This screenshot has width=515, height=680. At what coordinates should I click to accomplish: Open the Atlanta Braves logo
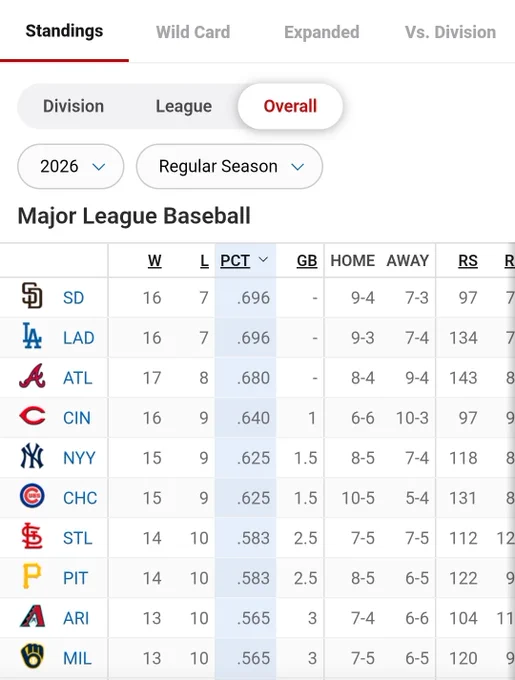32,376
